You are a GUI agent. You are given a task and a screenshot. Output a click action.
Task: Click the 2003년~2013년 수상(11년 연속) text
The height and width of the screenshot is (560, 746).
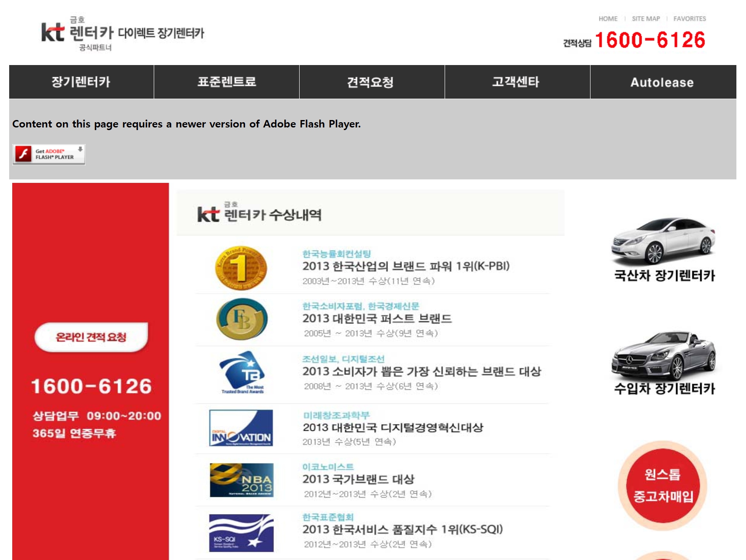(369, 281)
